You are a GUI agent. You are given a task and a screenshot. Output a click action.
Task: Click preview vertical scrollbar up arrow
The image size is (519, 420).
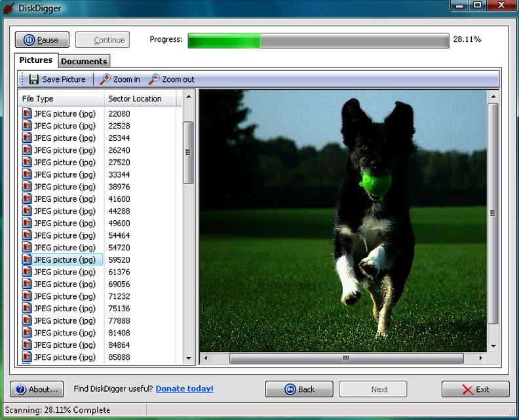(493, 97)
